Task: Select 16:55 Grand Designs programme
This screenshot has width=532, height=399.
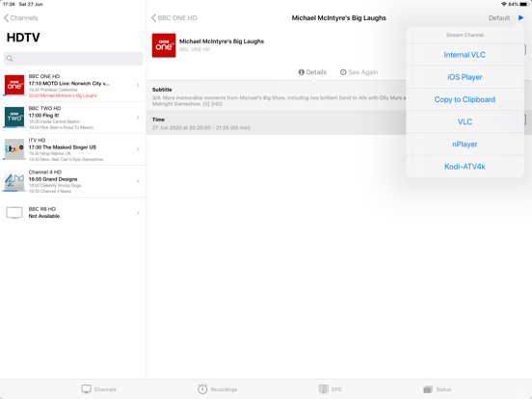Action: point(53,179)
